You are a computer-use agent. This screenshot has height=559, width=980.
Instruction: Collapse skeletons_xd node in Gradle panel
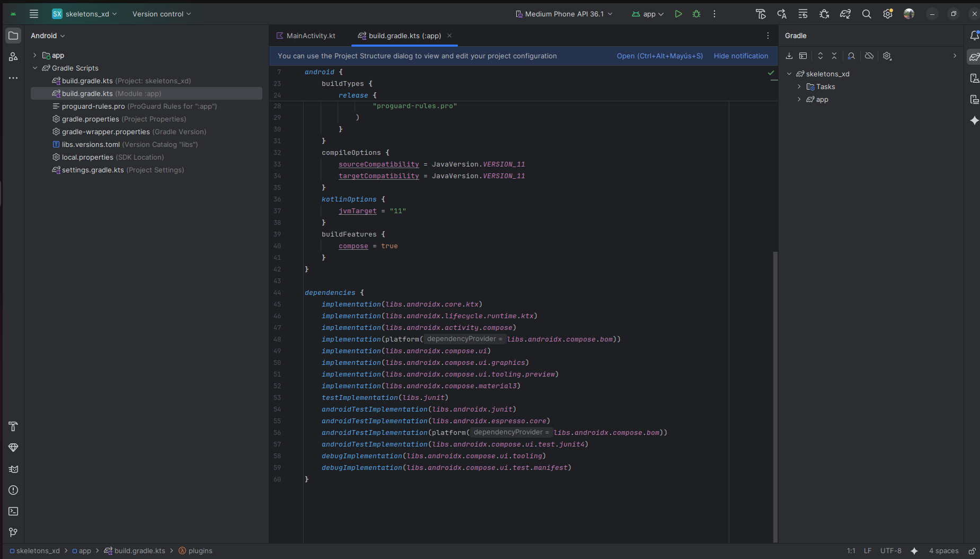point(789,74)
